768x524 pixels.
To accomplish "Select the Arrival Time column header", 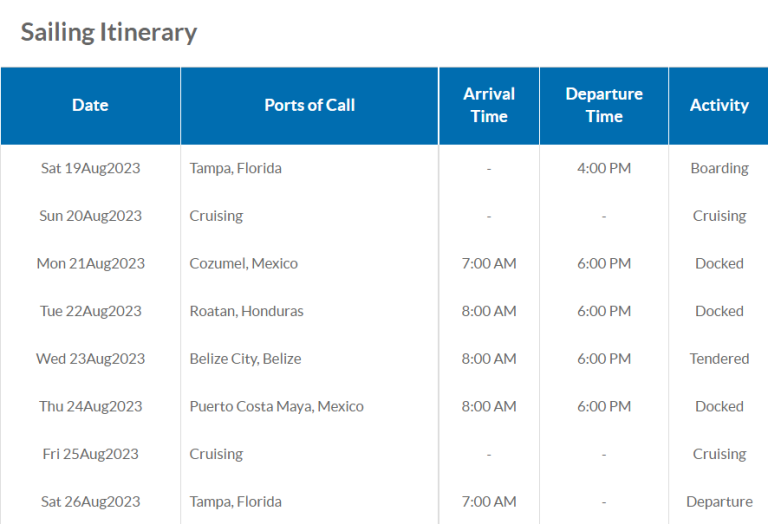I will tap(489, 105).
